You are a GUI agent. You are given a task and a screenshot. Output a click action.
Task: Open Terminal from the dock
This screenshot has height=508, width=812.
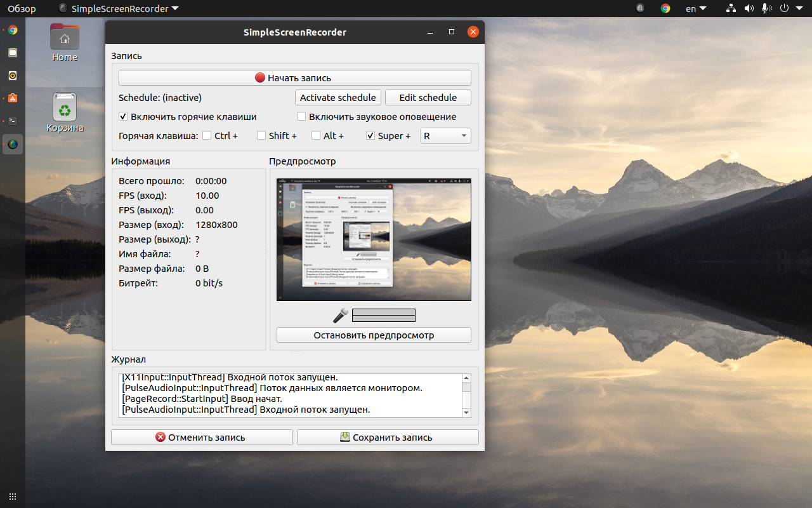pyautogui.click(x=13, y=121)
